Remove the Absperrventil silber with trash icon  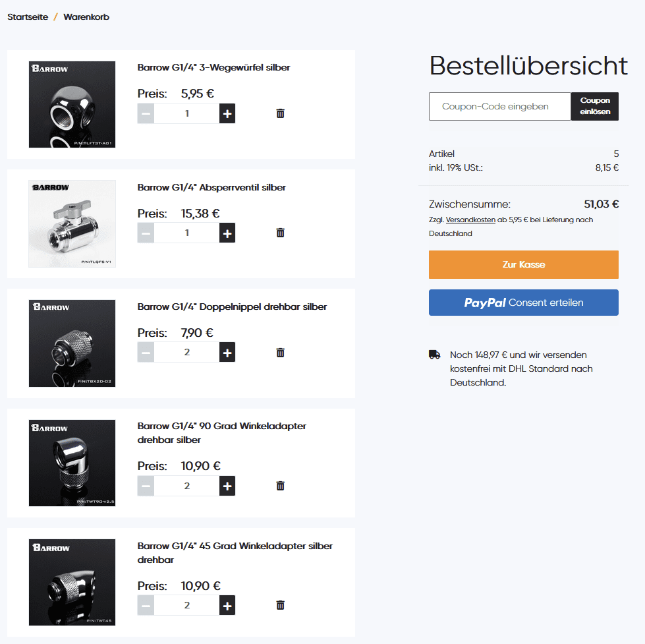pos(280,233)
